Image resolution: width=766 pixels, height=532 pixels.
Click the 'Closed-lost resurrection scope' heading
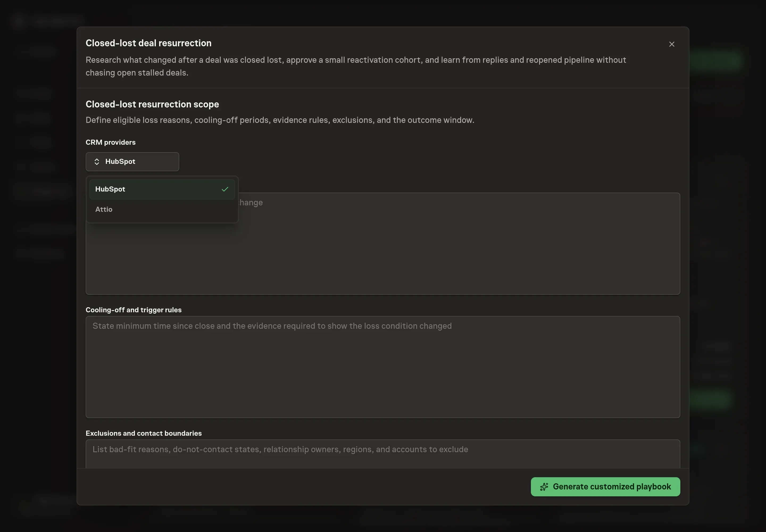(152, 104)
